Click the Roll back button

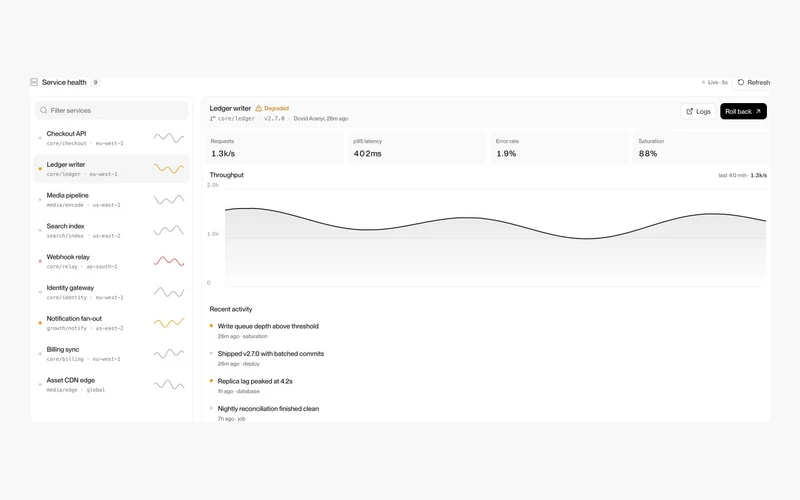coord(743,111)
